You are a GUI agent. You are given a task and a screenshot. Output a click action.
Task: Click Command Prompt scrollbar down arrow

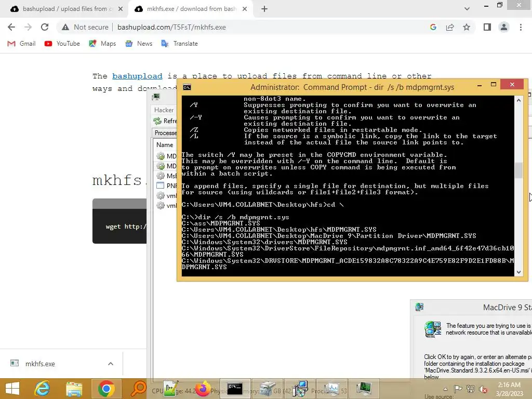[518, 272]
